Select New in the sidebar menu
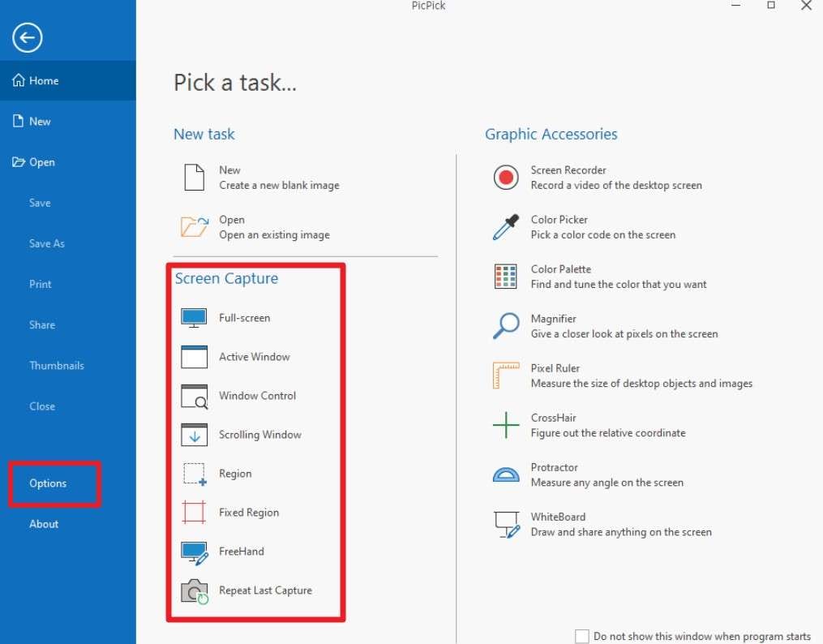The width and height of the screenshot is (823, 644). (x=68, y=121)
